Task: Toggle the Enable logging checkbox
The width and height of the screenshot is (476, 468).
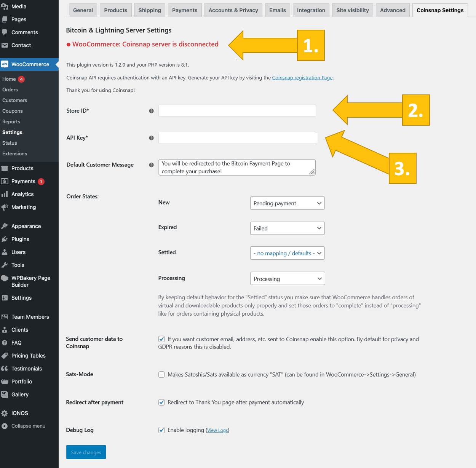Action: [161, 430]
